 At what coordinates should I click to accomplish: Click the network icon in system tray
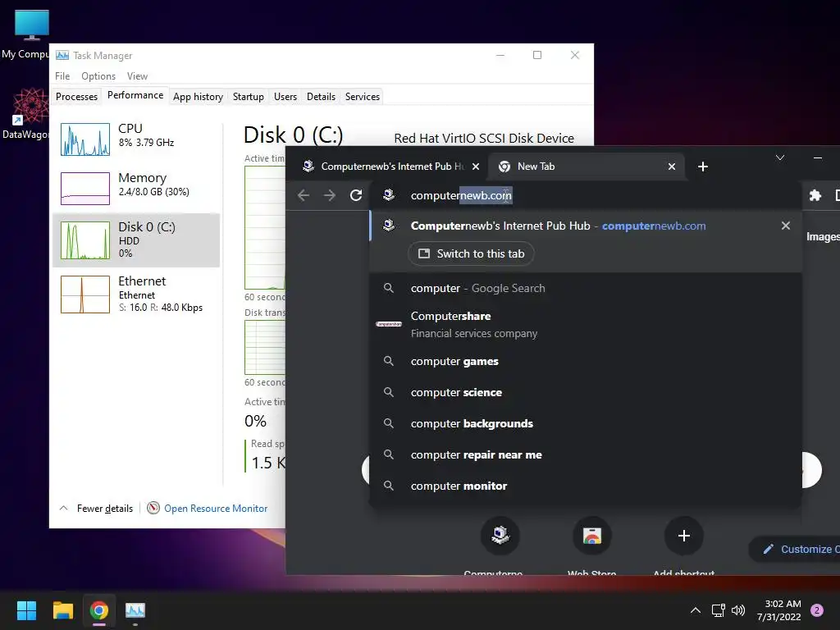(718, 610)
